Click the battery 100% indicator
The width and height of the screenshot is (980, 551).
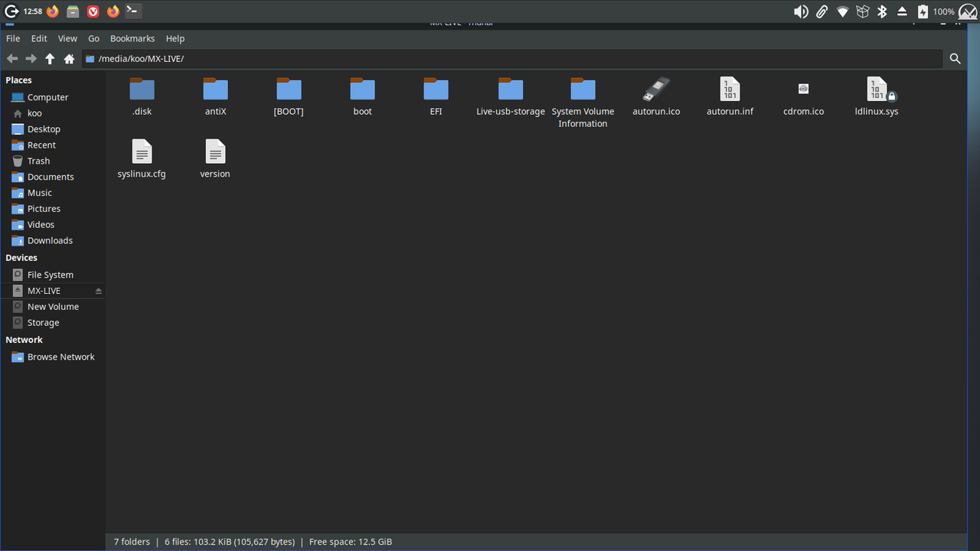(936, 11)
